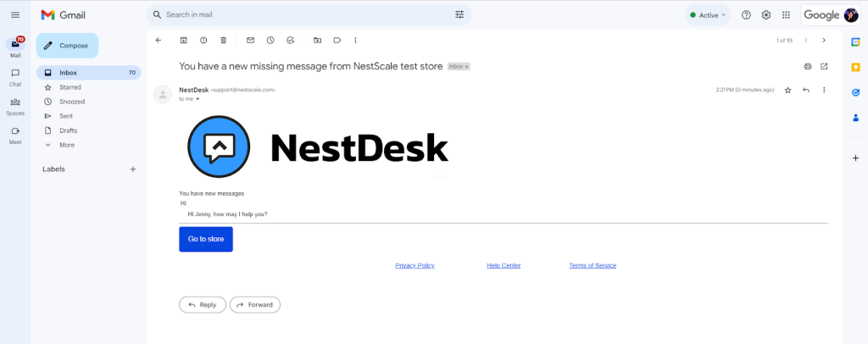Reply using the header arrow icon

(x=806, y=90)
